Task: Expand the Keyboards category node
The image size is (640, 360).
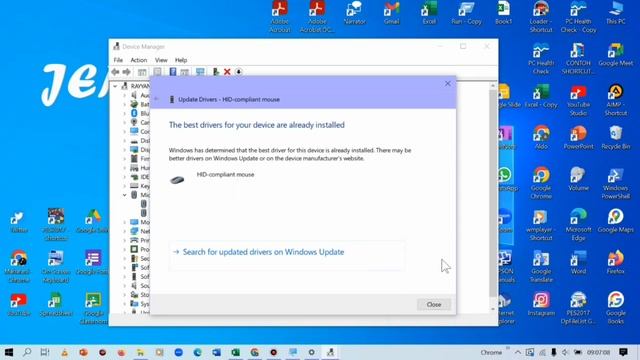Action: click(125, 186)
